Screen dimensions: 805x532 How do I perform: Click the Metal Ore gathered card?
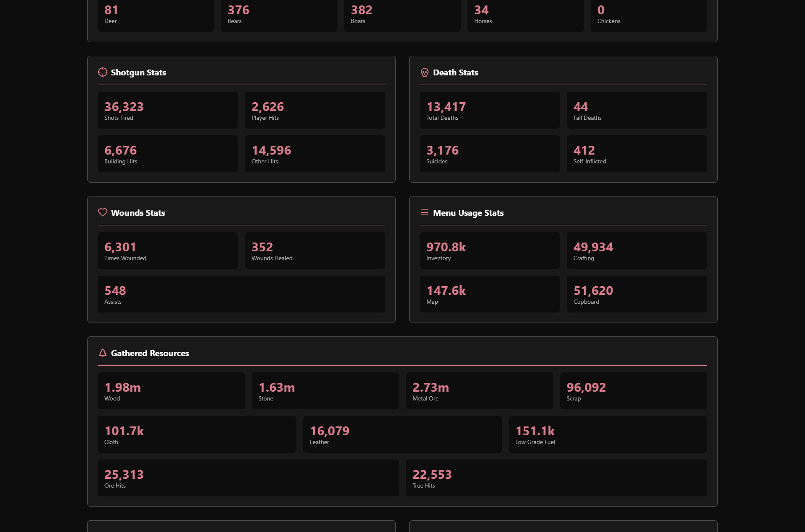[479, 391]
